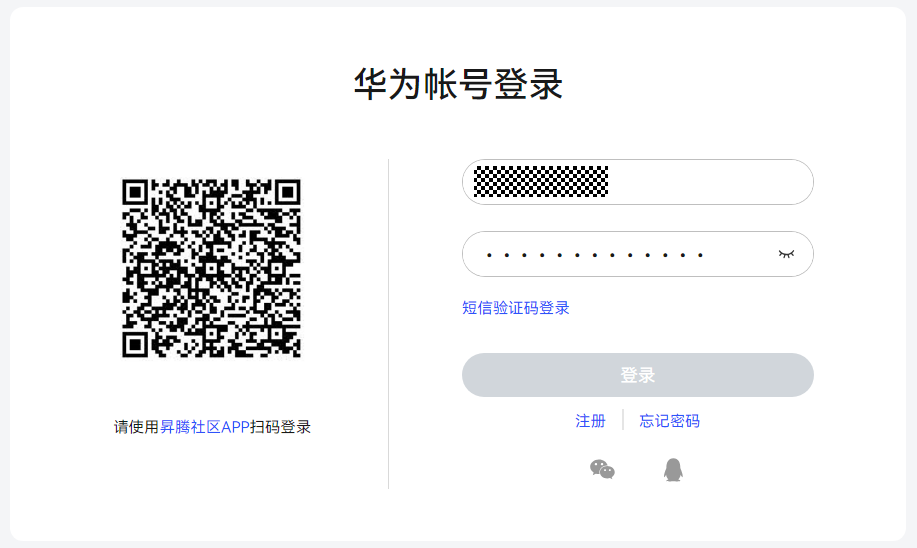
Task: Switch to 短信验证码登录
Action: pyautogui.click(x=515, y=308)
